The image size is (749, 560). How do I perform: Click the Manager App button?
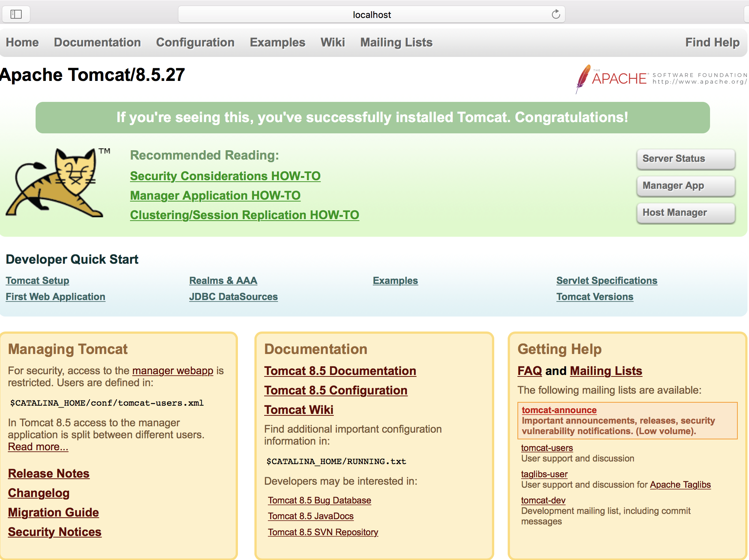686,186
